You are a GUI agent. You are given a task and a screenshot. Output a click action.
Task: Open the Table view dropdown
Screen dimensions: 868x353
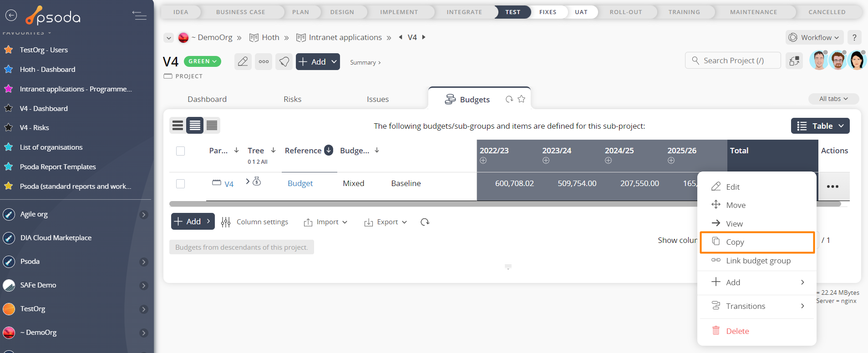tap(820, 126)
